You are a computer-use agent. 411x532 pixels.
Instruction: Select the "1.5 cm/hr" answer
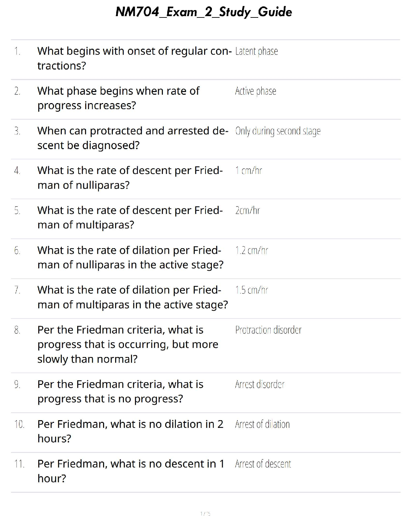coord(252,290)
